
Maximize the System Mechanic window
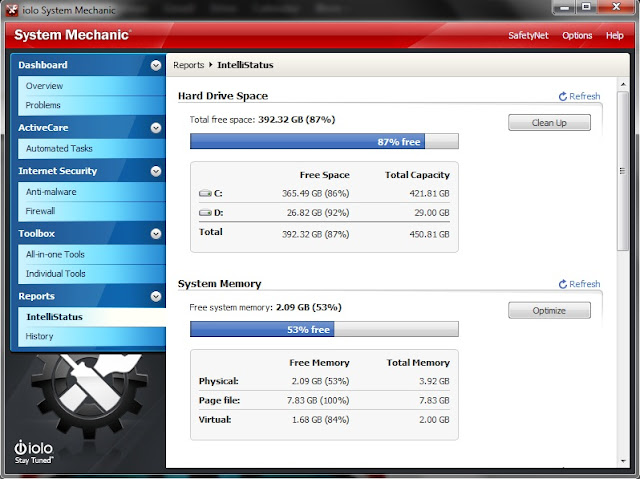pyautogui.click(x=587, y=7)
